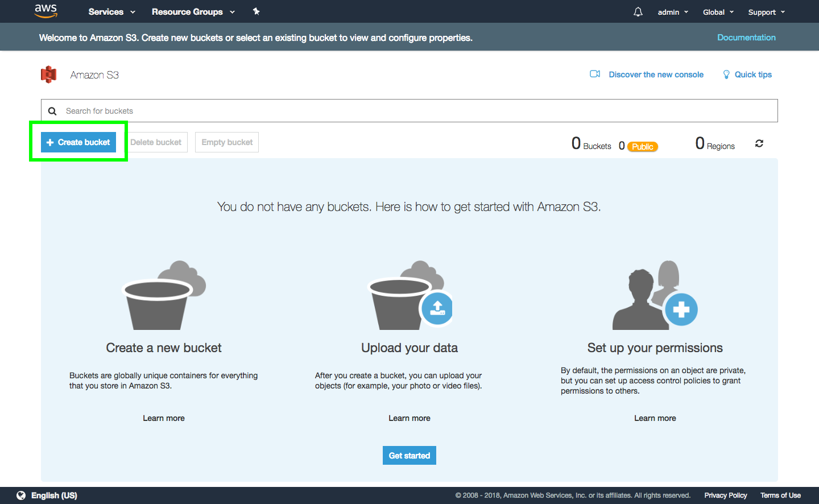The image size is (819, 504).
Task: Click the Amazon S3 red service icon
Action: click(49, 75)
